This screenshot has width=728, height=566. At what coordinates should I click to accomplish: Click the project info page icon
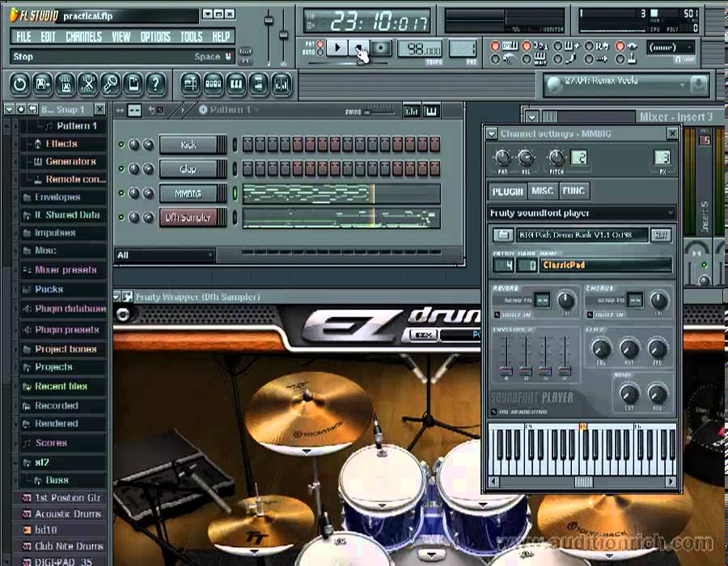click(x=133, y=84)
